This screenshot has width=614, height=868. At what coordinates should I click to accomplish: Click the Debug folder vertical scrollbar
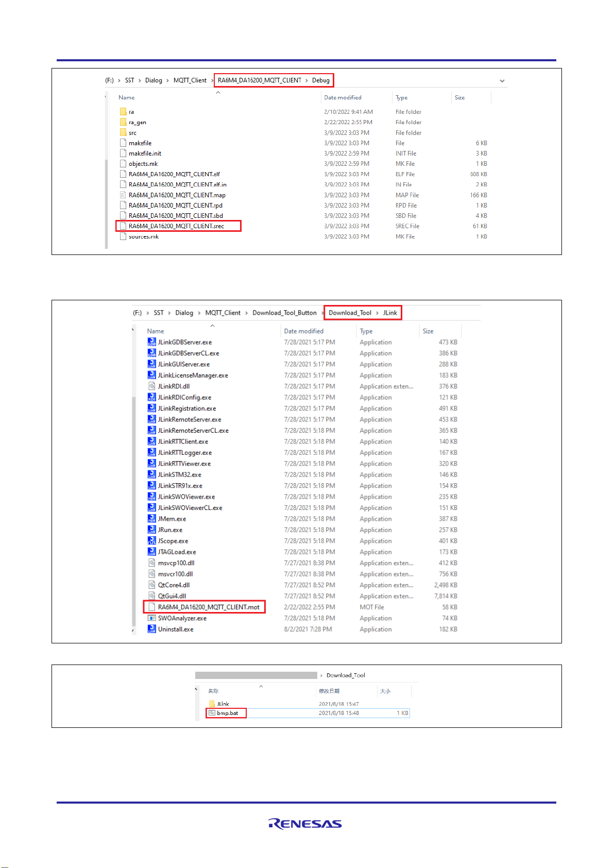pyautogui.click(x=107, y=201)
